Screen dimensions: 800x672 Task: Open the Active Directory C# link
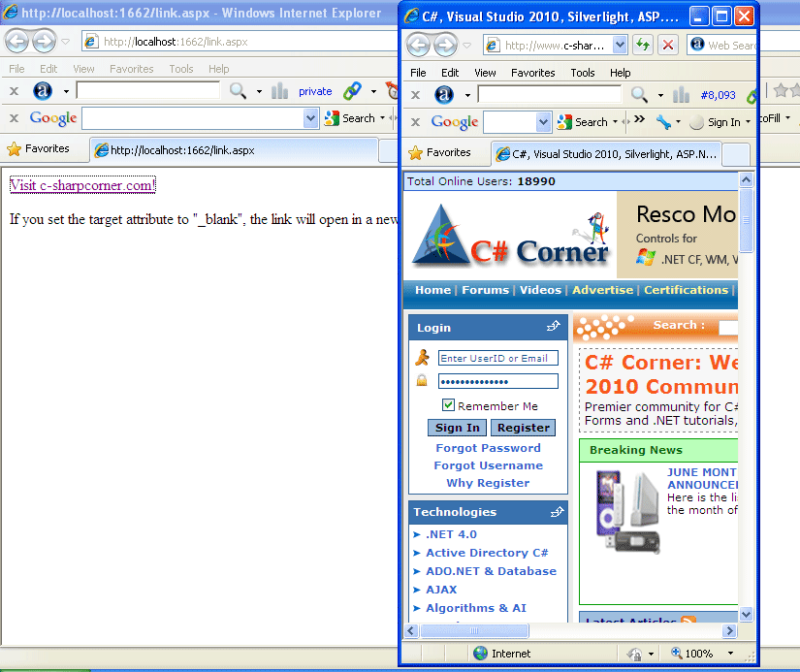pos(487,553)
